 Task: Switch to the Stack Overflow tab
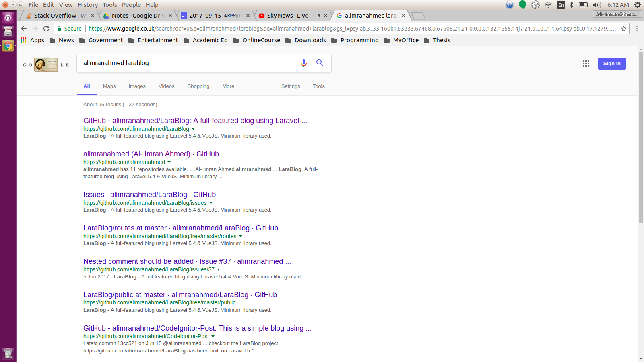[x=60, y=16]
